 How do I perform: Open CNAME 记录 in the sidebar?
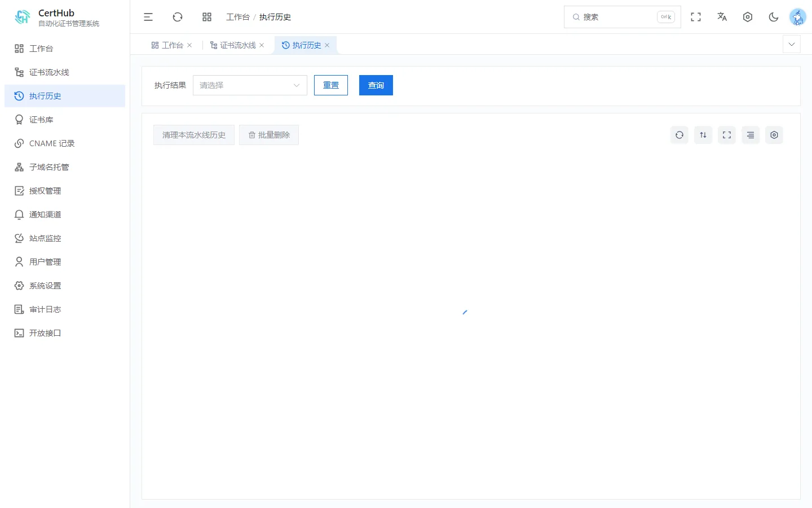(x=65, y=143)
